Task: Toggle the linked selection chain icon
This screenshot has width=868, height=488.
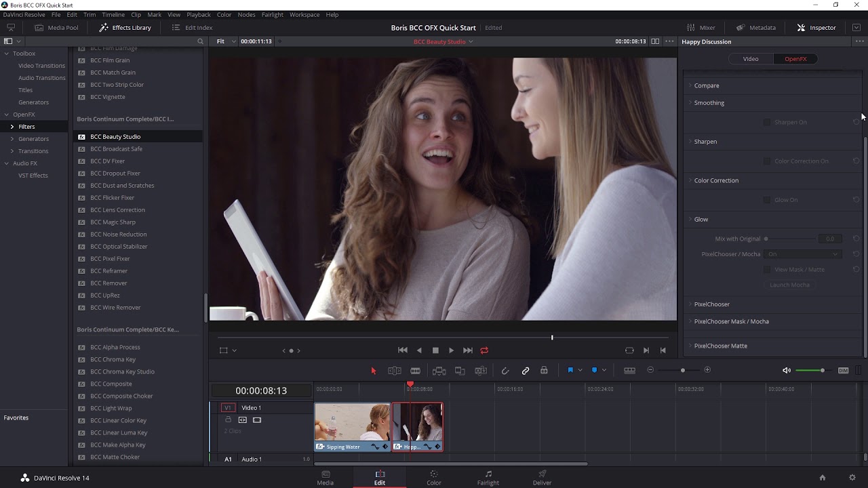Action: point(526,371)
